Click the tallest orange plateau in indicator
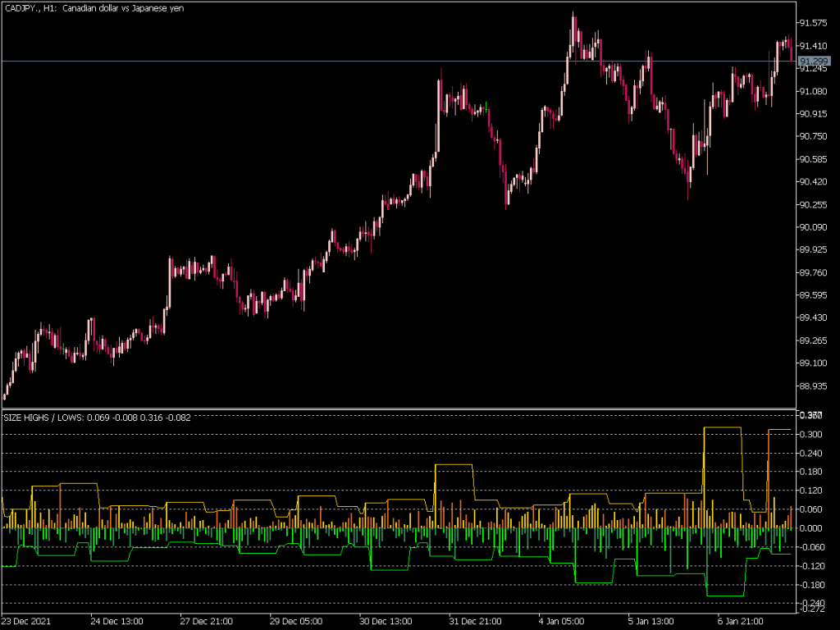This screenshot has height=630, width=840. tap(722, 427)
